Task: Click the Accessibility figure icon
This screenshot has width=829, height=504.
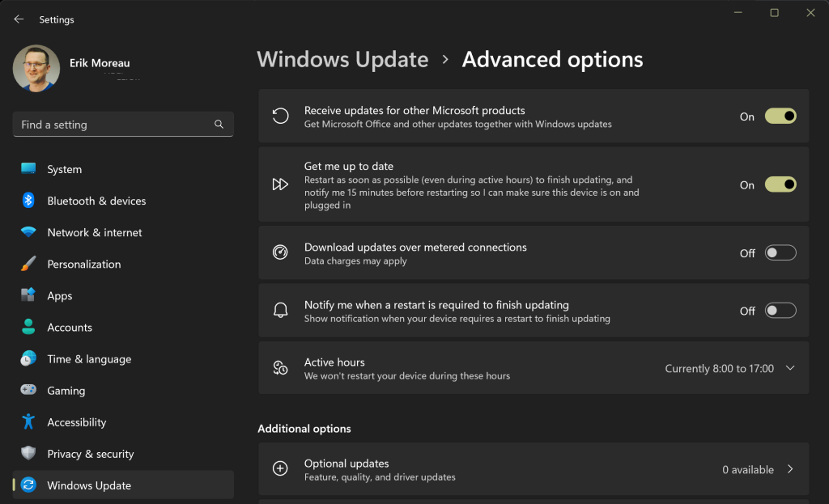Action: point(28,421)
